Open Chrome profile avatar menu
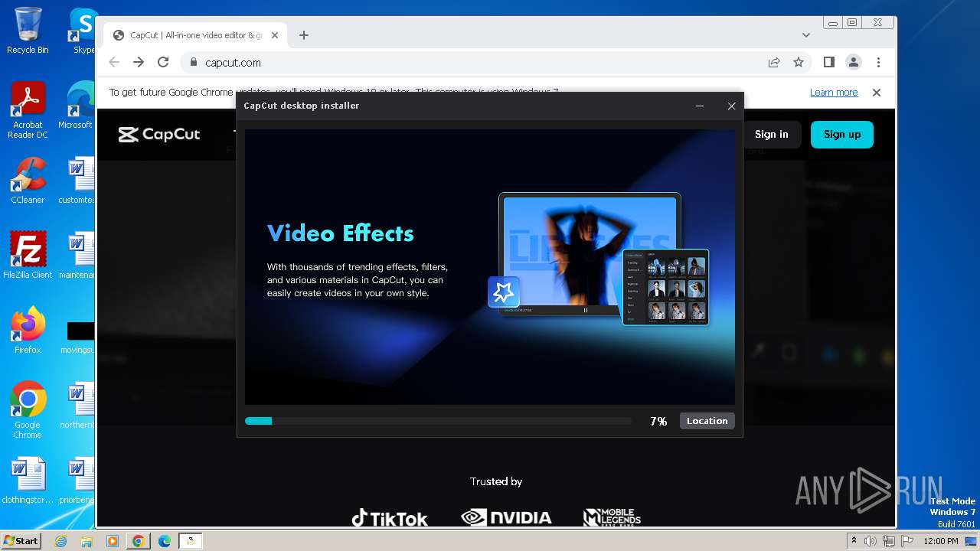Viewport: 980px width, 551px height. point(854,63)
